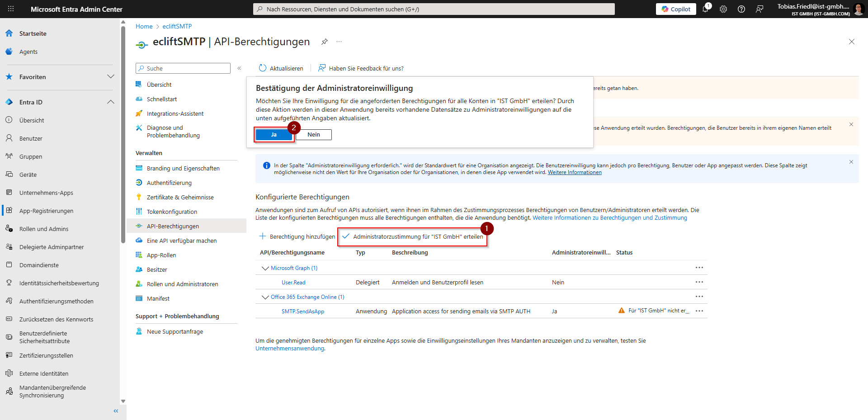Open the feedback icon in top bar

[x=759, y=9]
